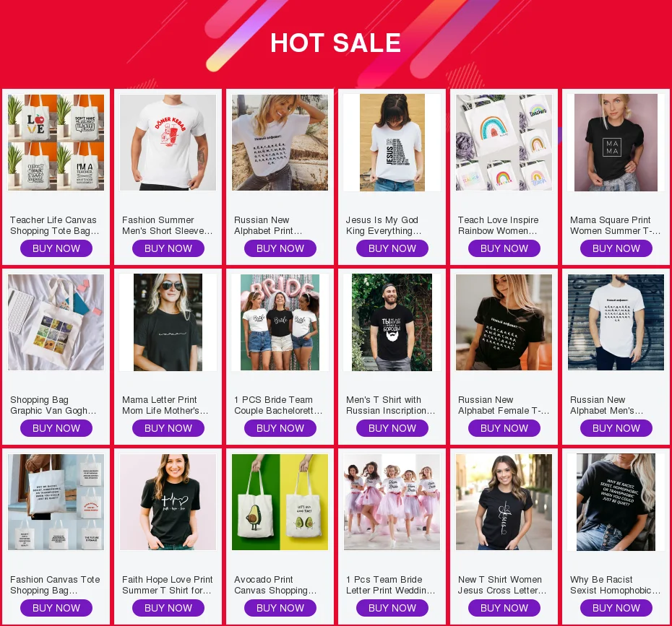The width and height of the screenshot is (672, 626).
Task: Open the rainbow Teach Love Inspire bags image
Action: (x=504, y=142)
